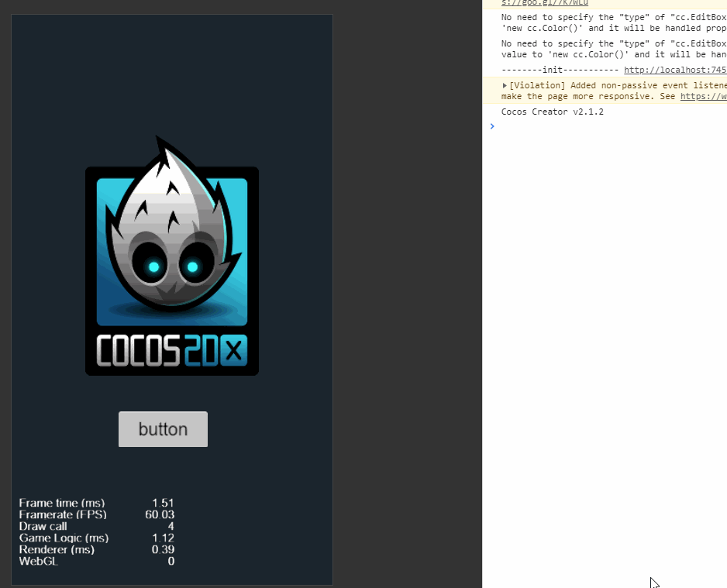Click the 1.12 game logic value
Image resolution: width=727 pixels, height=588 pixels.
[163, 538]
